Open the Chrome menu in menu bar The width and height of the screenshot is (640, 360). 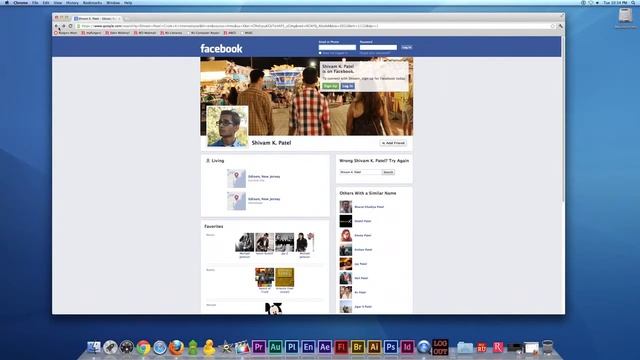20,2
